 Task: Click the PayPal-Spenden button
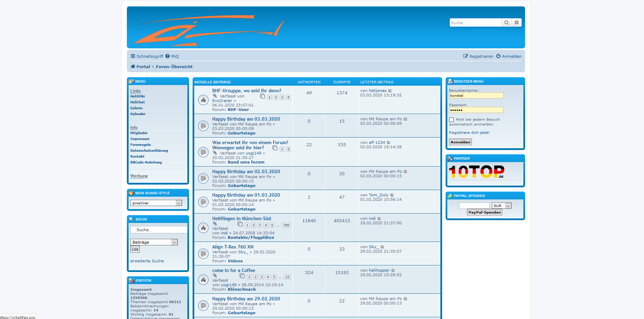click(x=484, y=213)
